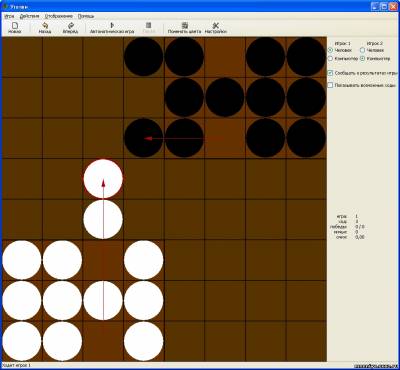Choose Компьютер radio for Игрок 2
The image size is (400, 370).
coord(363,59)
